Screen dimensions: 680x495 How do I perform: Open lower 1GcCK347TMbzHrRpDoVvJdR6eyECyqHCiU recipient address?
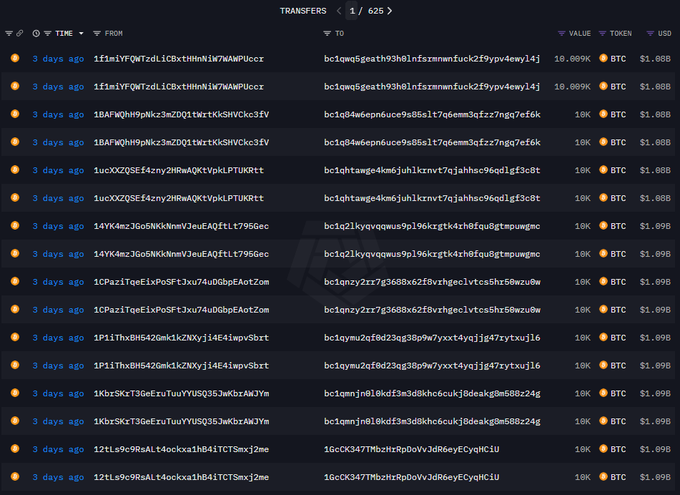[412, 477]
